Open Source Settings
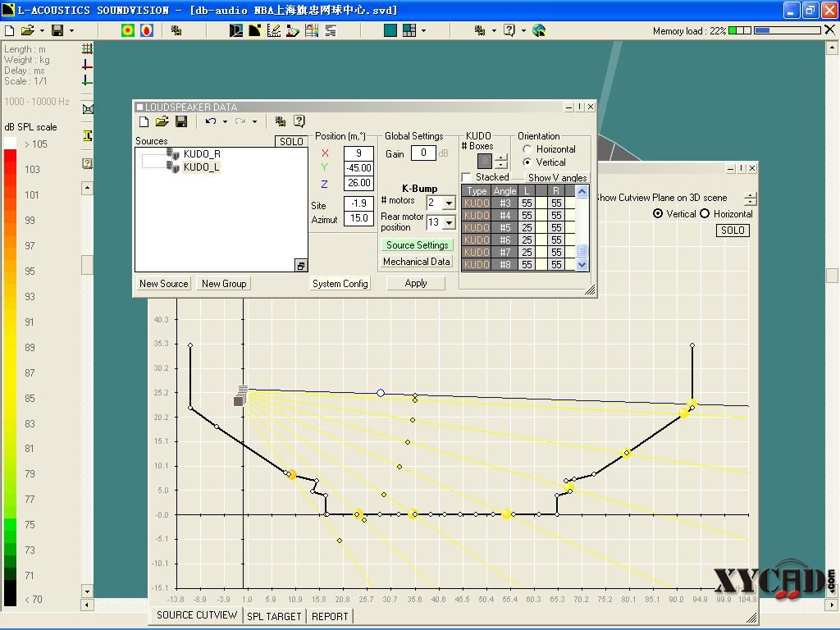840x630 pixels. point(417,244)
